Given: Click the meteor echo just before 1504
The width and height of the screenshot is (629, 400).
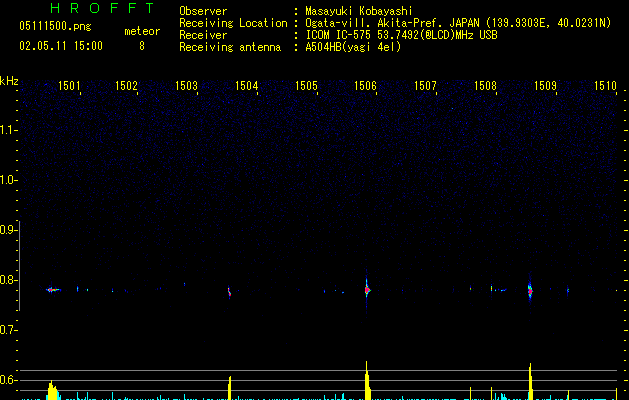Looking at the screenshot, I should click(x=229, y=291).
